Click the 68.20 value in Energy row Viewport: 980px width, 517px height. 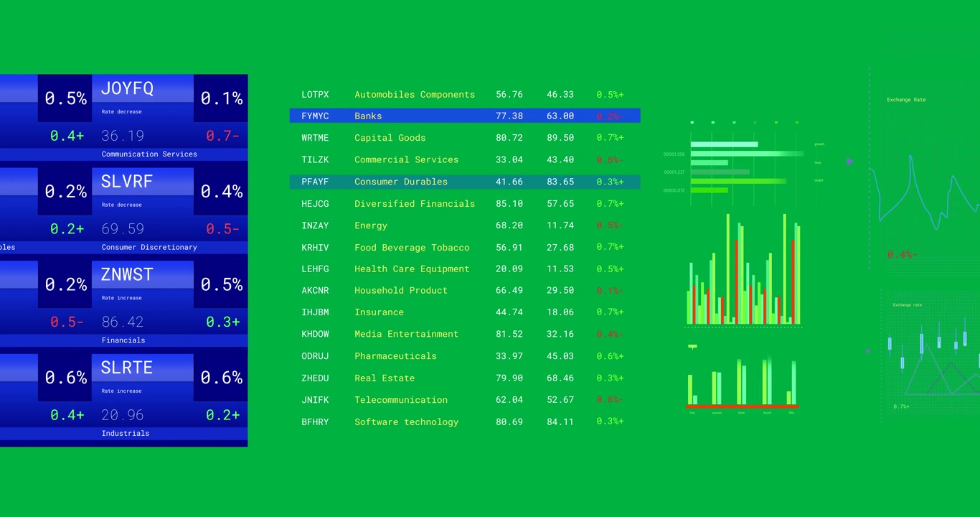[509, 225]
